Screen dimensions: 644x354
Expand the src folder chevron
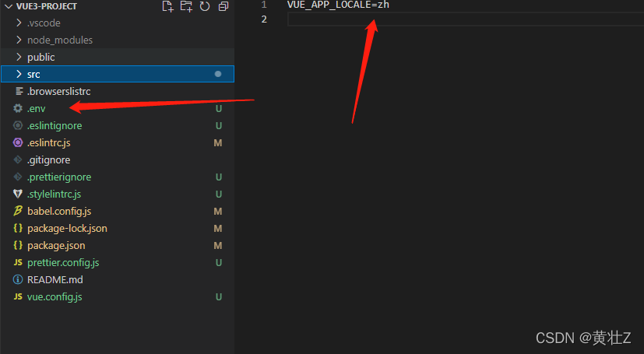point(19,74)
